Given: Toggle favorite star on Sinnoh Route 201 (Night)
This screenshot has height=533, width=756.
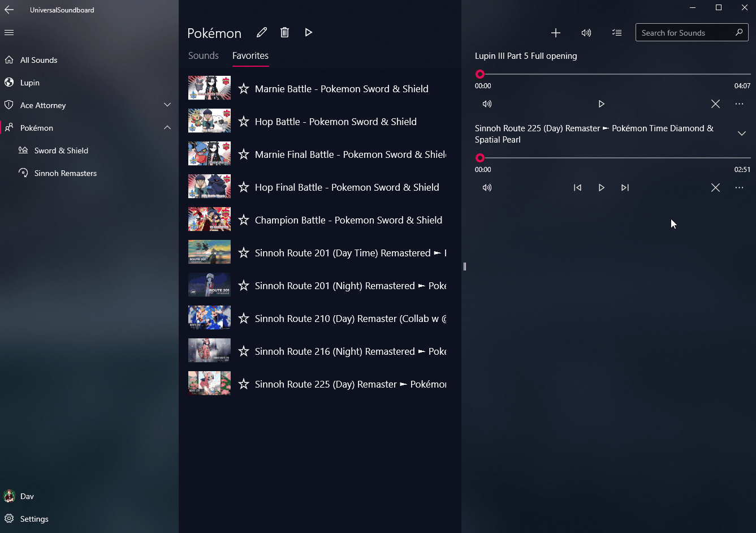Looking at the screenshot, I should [x=243, y=286].
